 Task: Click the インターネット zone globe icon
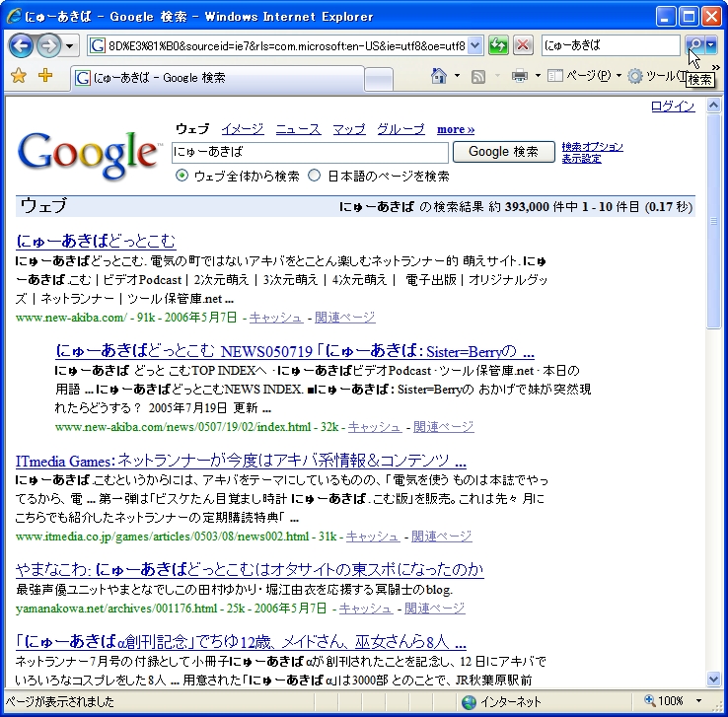tap(469, 702)
